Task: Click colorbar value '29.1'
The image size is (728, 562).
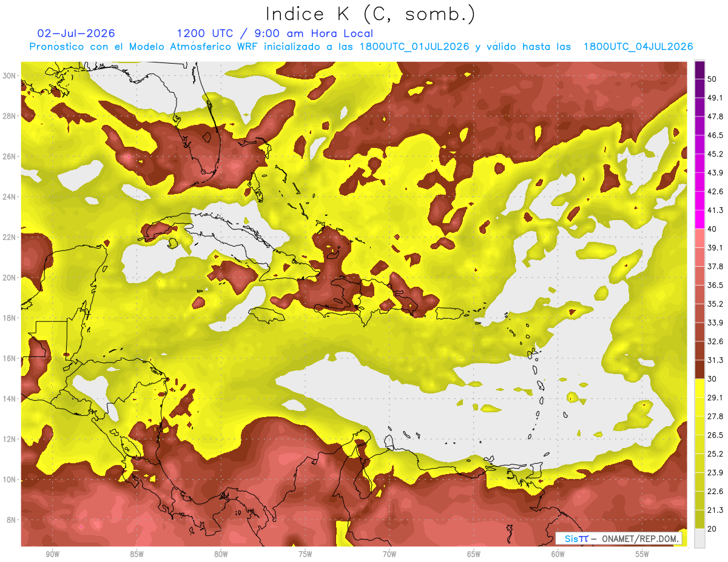Action: 715,397
